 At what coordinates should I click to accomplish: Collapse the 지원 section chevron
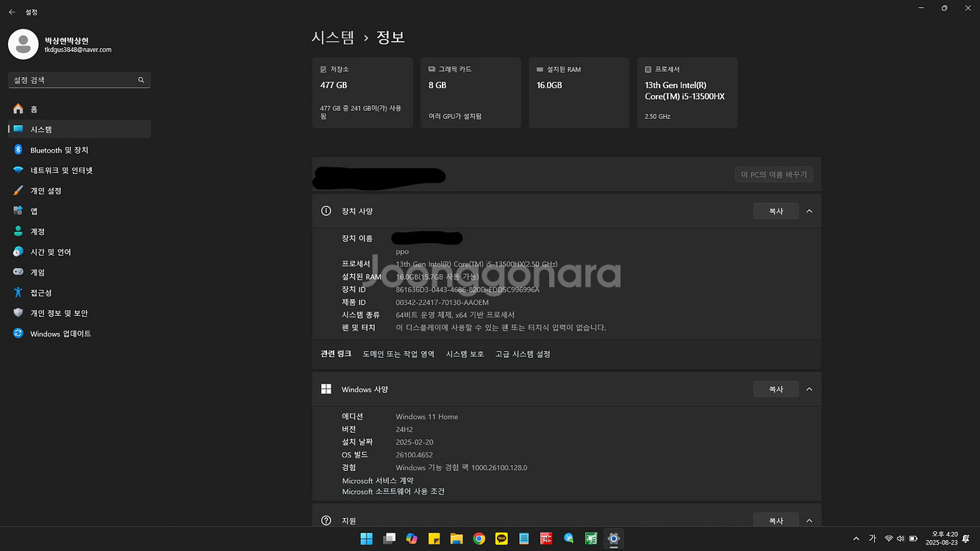(x=809, y=520)
